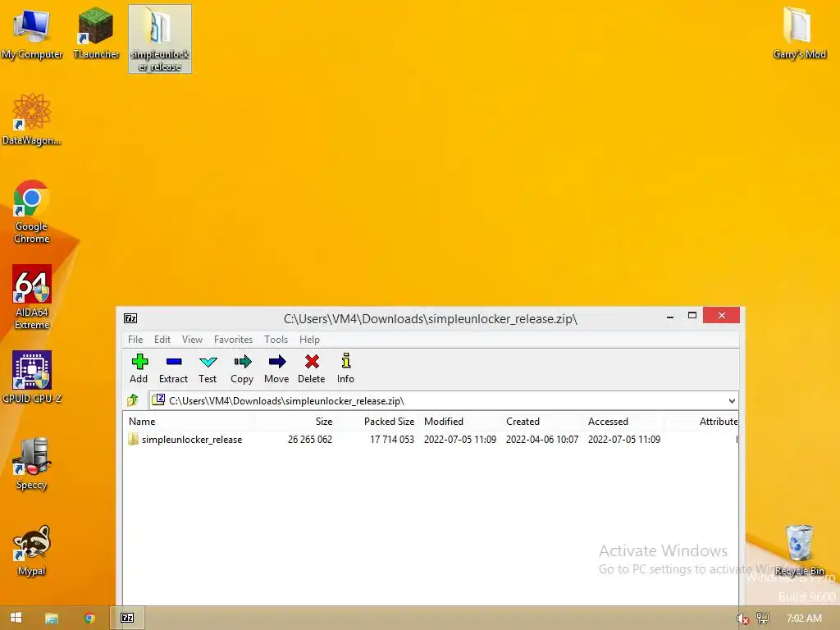Maximize the 7-Zip window
This screenshot has height=630, width=840.
pos(692,316)
